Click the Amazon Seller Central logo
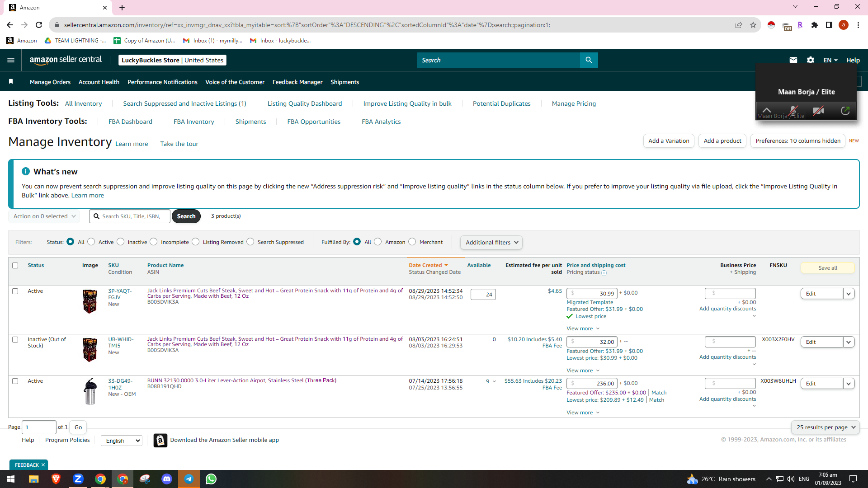 66,60
